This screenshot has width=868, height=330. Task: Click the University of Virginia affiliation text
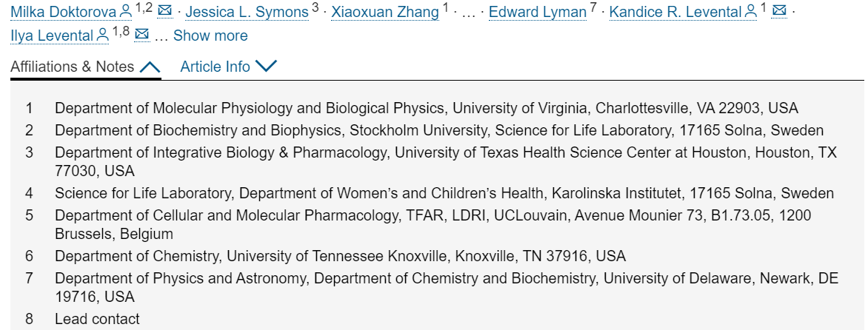(x=427, y=108)
